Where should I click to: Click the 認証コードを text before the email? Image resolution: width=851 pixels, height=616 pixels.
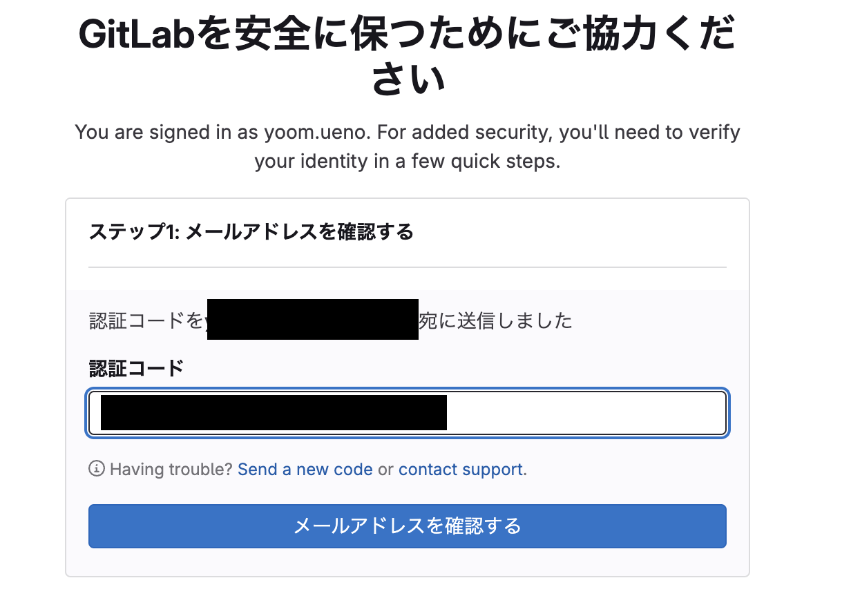click(146, 320)
